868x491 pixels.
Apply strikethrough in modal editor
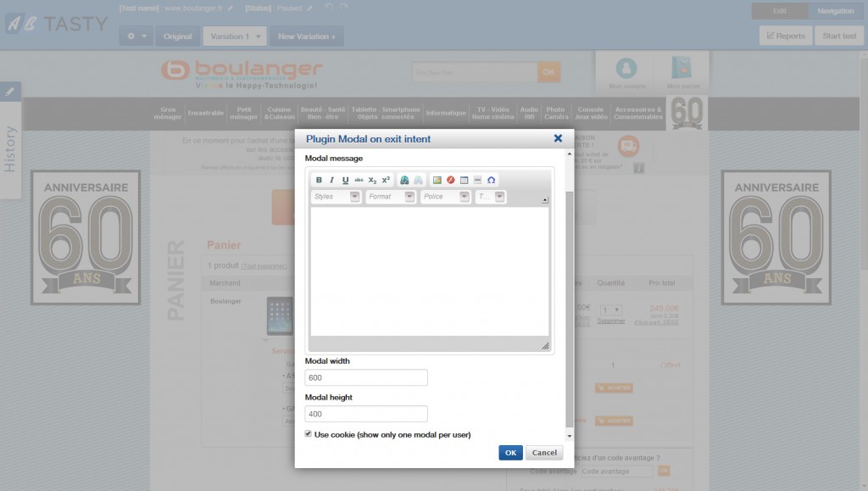(359, 180)
